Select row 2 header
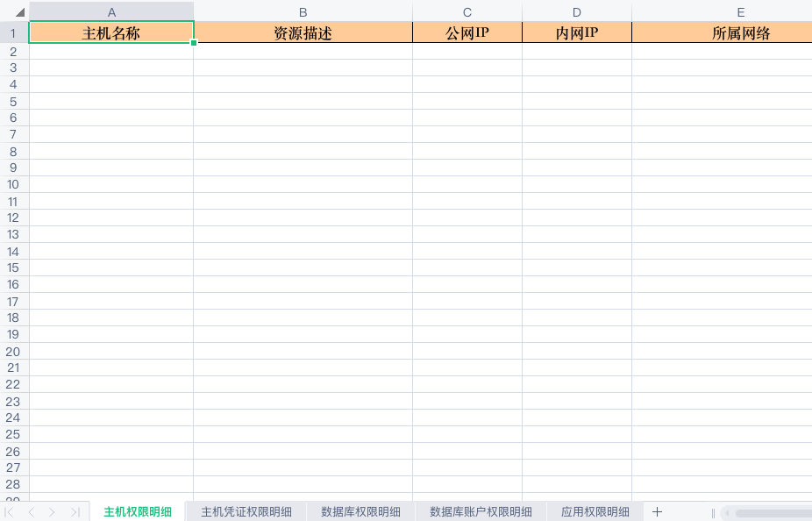The width and height of the screenshot is (812, 521). [x=14, y=51]
